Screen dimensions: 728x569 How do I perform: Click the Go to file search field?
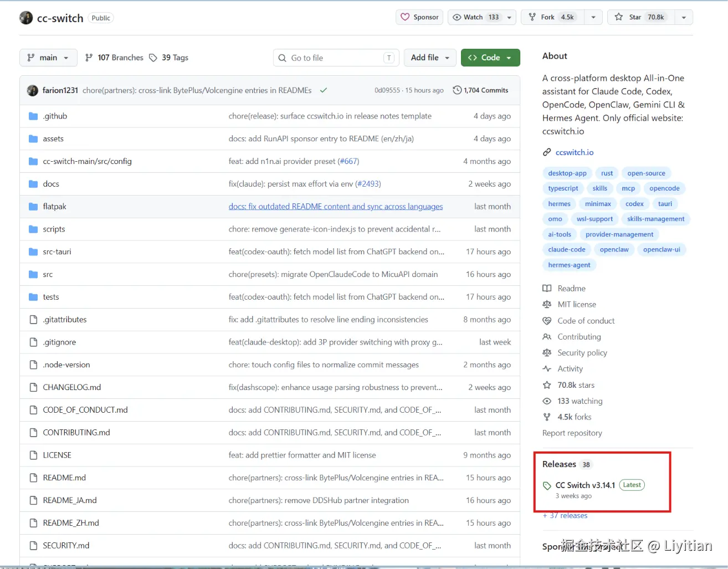(x=336, y=58)
